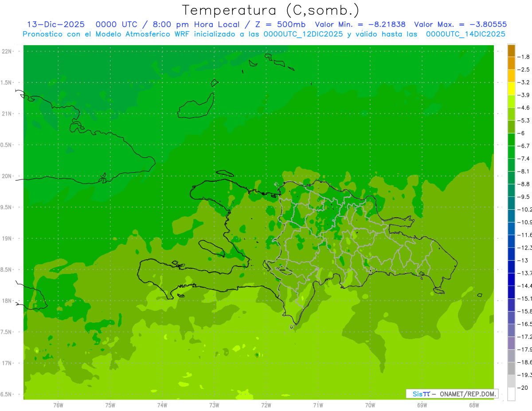Viewport: 532px width, 411px height.
Task: Pick the purple swatch between -17.2 and -17.9
Action: (x=511, y=343)
